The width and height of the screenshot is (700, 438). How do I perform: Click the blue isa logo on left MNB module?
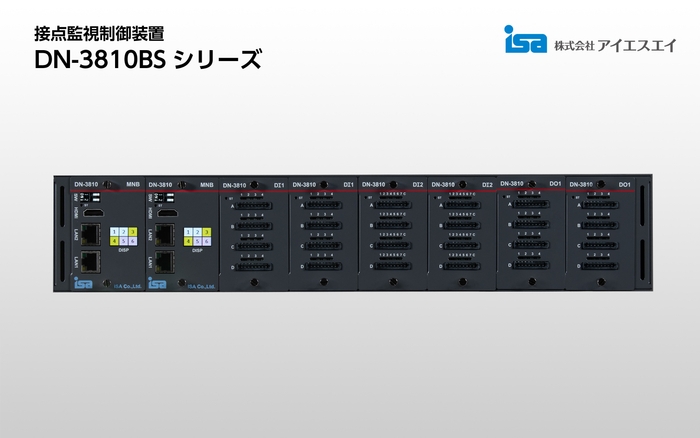pos(83,283)
